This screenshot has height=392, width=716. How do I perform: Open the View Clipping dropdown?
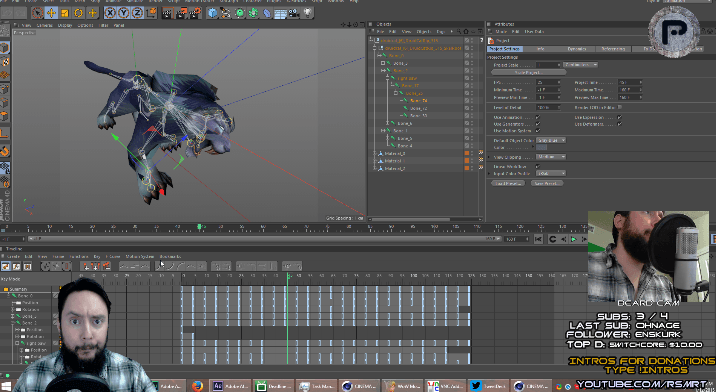tap(551, 157)
